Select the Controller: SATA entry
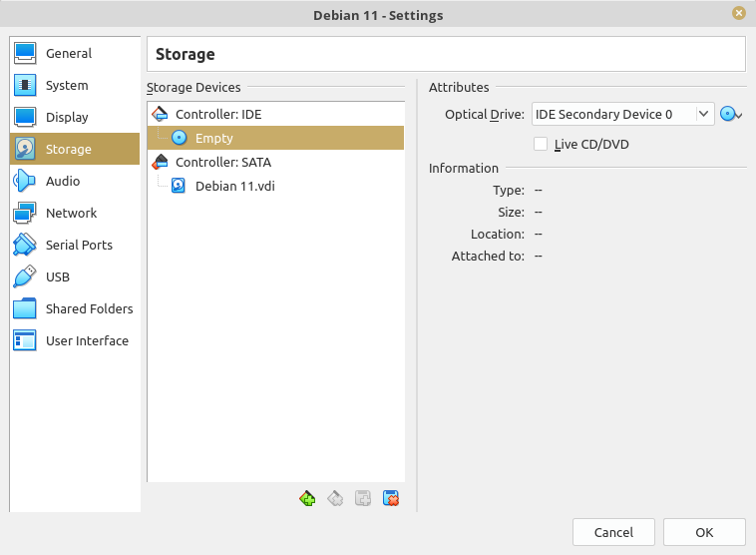Screen dimensions: 756x555 276,162
